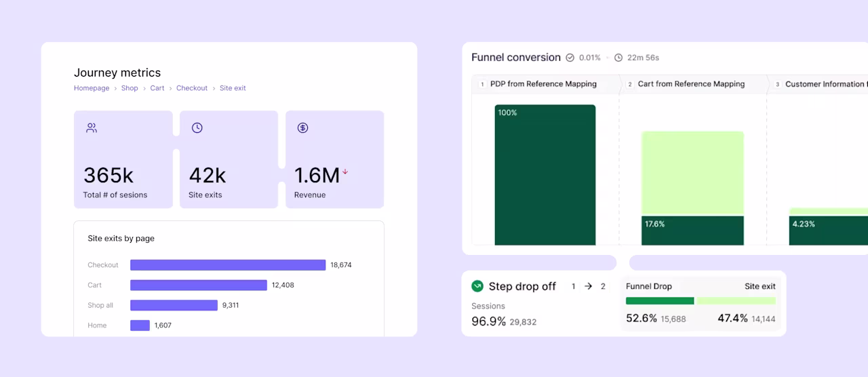Click the green Step drop off icon

click(477, 286)
